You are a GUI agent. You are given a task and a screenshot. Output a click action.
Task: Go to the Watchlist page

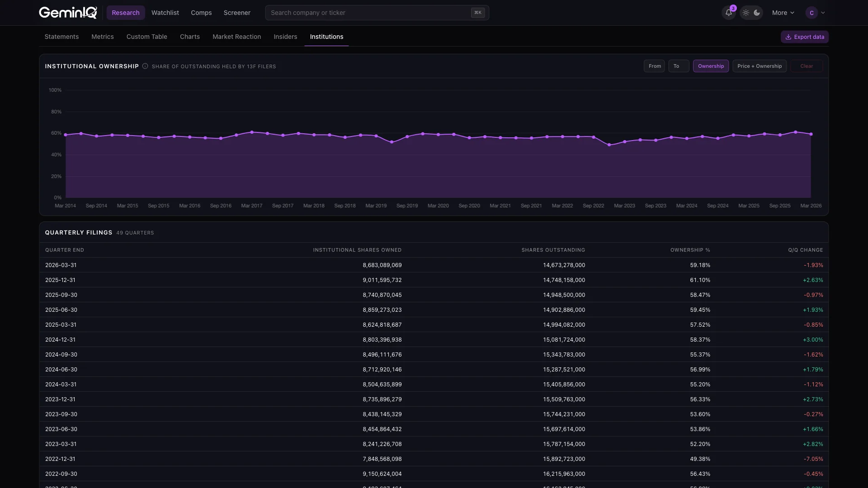point(165,13)
